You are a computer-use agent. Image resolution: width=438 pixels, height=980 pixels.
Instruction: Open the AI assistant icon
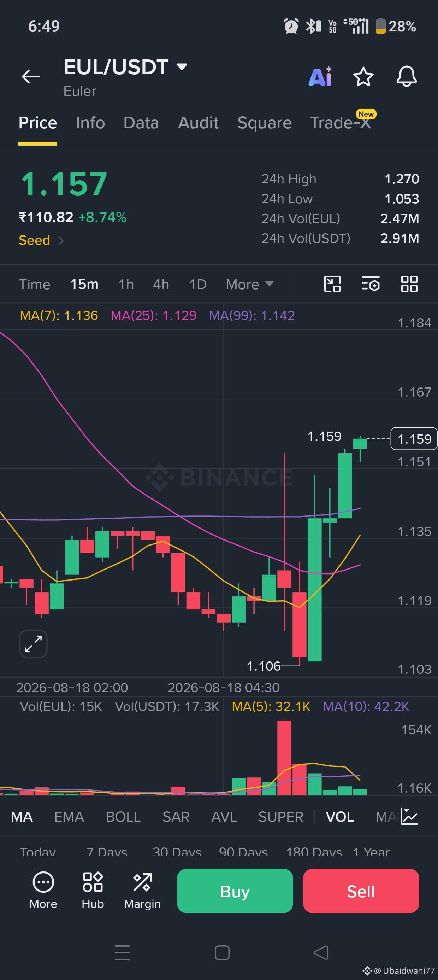[320, 76]
